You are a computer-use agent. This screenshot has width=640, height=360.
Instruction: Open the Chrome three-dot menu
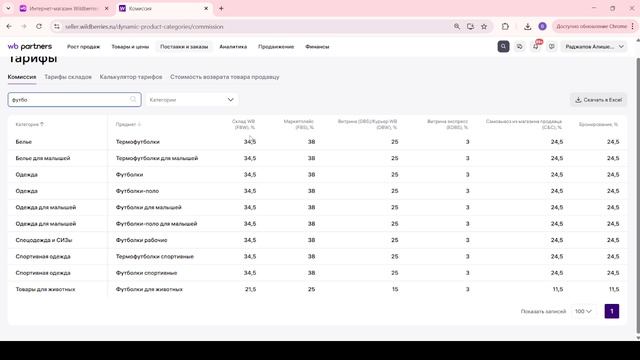pos(633,26)
